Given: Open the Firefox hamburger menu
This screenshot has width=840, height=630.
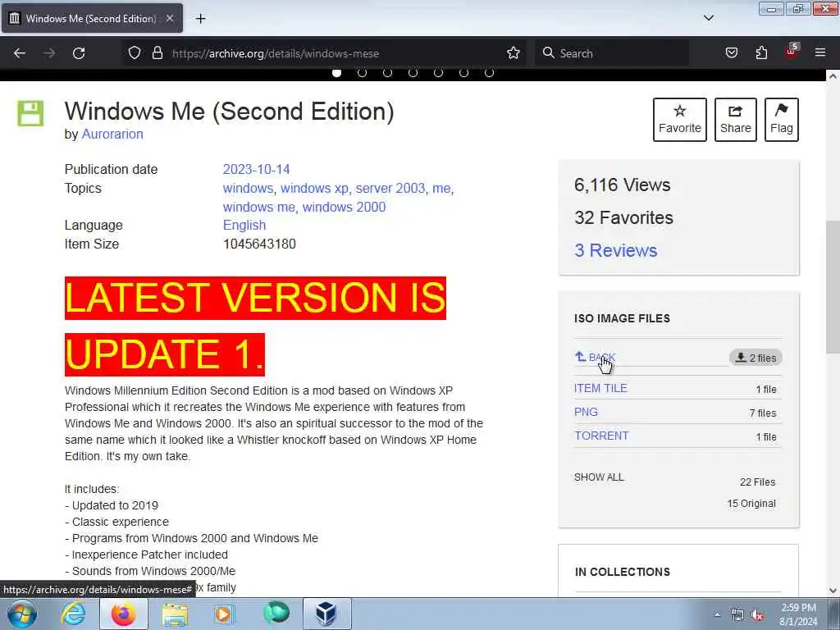Looking at the screenshot, I should tap(820, 52).
